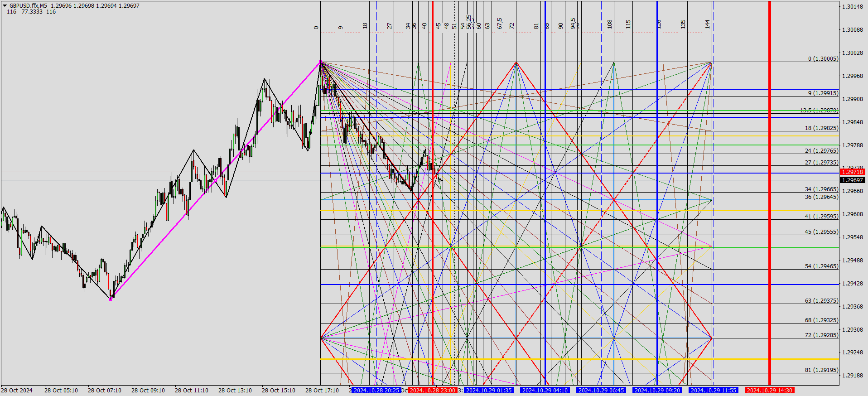Click level label 45 (1.29555)
This screenshot has width=868, height=396.
(821, 232)
